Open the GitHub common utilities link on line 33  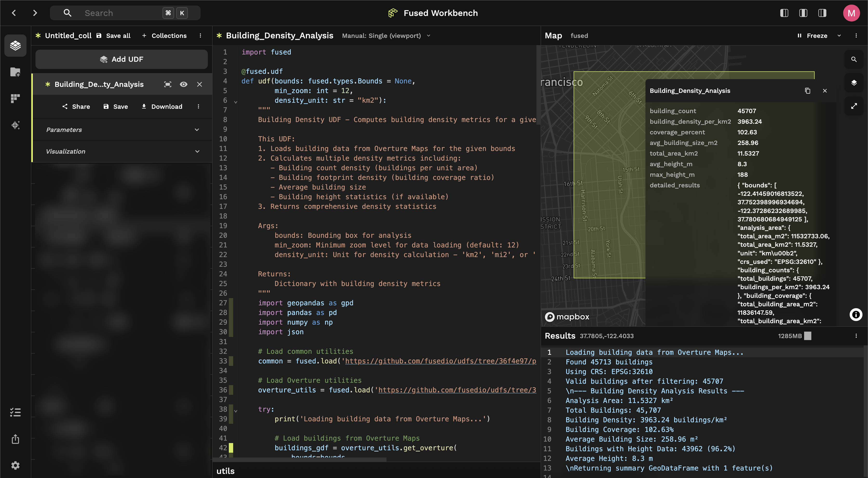coord(441,361)
